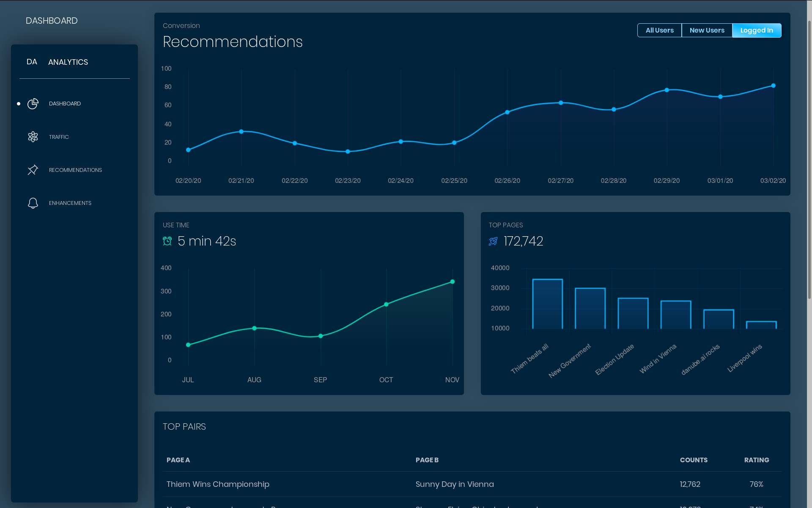Select the Logged In filter
Screen dimensions: 812x508
coord(756,30)
